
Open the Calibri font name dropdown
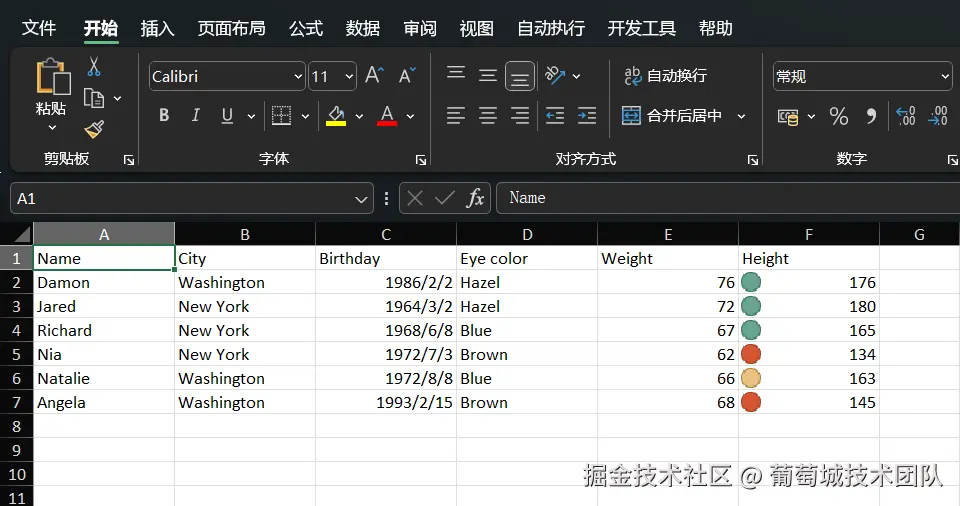[x=298, y=77]
